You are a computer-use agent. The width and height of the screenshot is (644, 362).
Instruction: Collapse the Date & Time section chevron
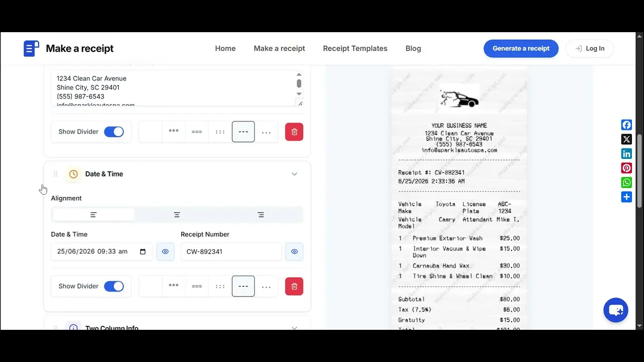(294, 174)
